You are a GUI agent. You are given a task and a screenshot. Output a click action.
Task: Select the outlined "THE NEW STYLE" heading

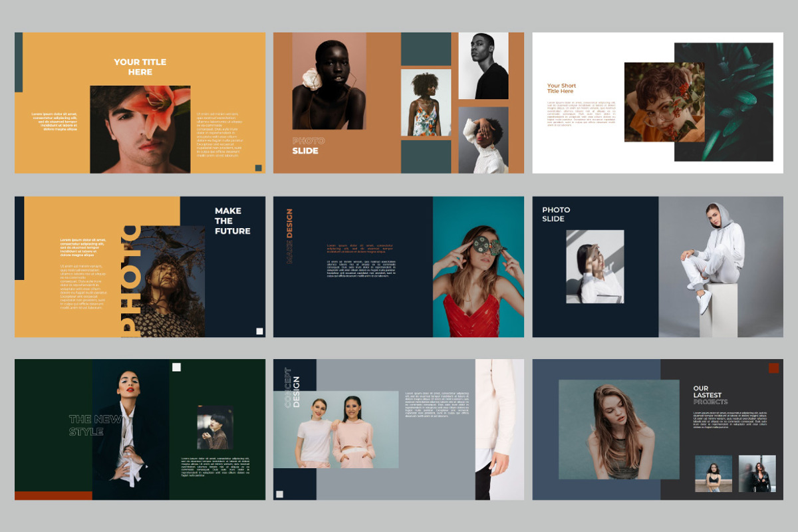(x=96, y=426)
